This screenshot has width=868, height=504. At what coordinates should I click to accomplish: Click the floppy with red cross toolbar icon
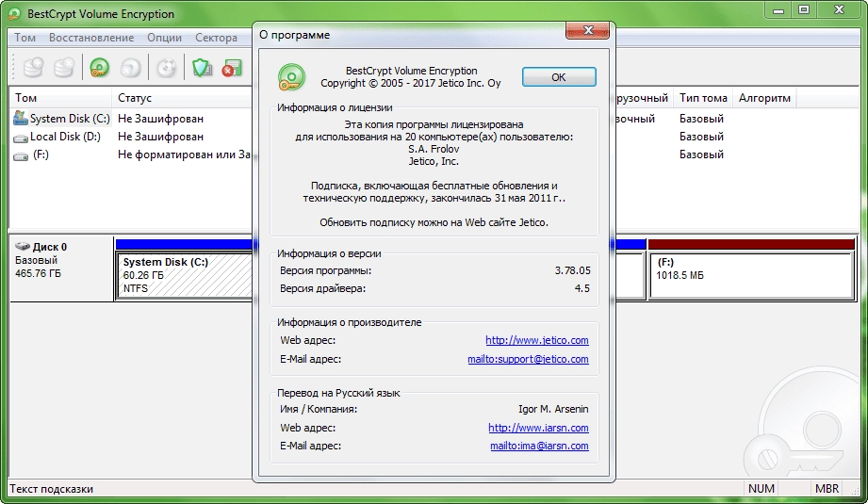coord(232,68)
